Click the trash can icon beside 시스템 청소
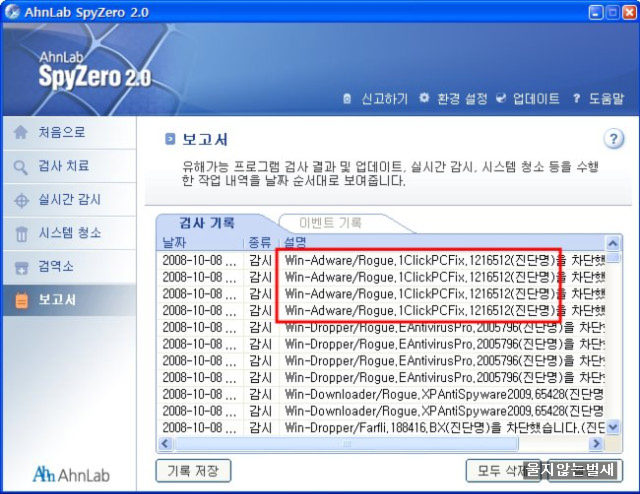Screen dimensions: 640x494 (x=21, y=234)
